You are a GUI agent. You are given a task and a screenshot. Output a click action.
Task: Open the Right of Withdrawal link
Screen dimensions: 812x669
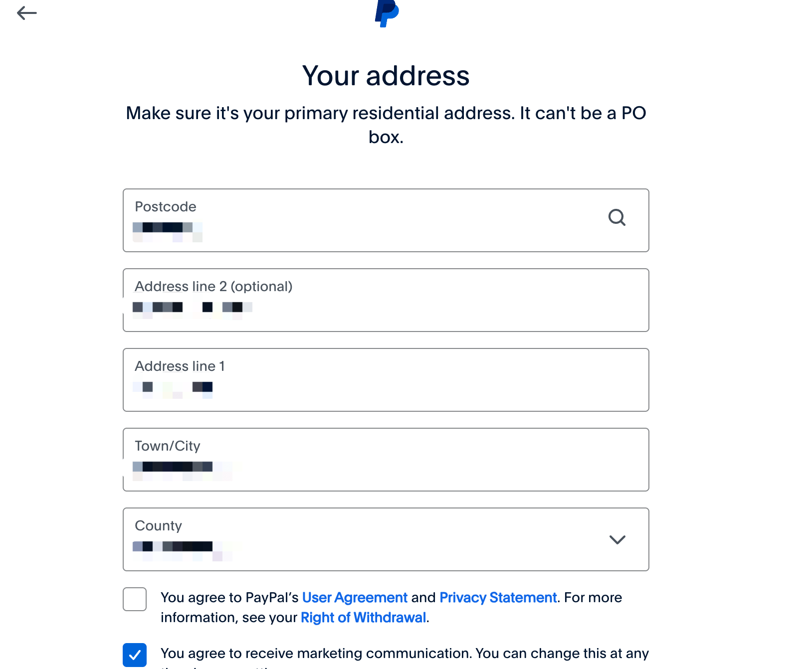click(363, 618)
